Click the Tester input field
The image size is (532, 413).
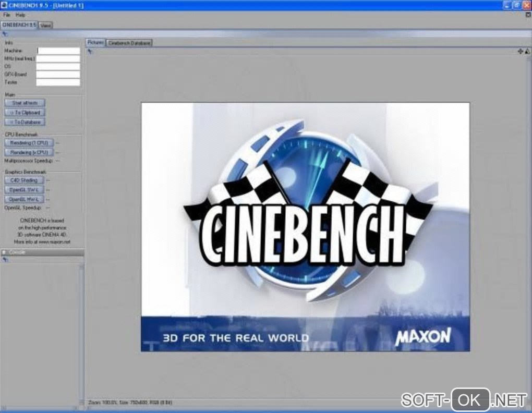coord(58,82)
